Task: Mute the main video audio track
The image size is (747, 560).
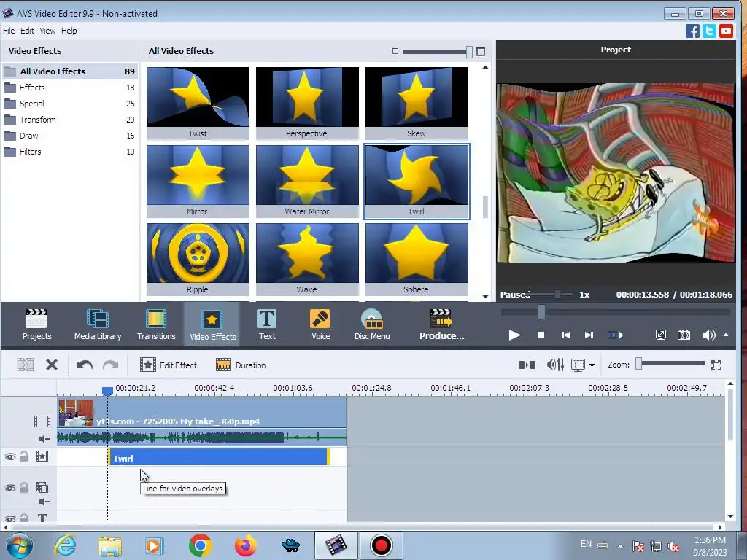Action: coord(44,439)
